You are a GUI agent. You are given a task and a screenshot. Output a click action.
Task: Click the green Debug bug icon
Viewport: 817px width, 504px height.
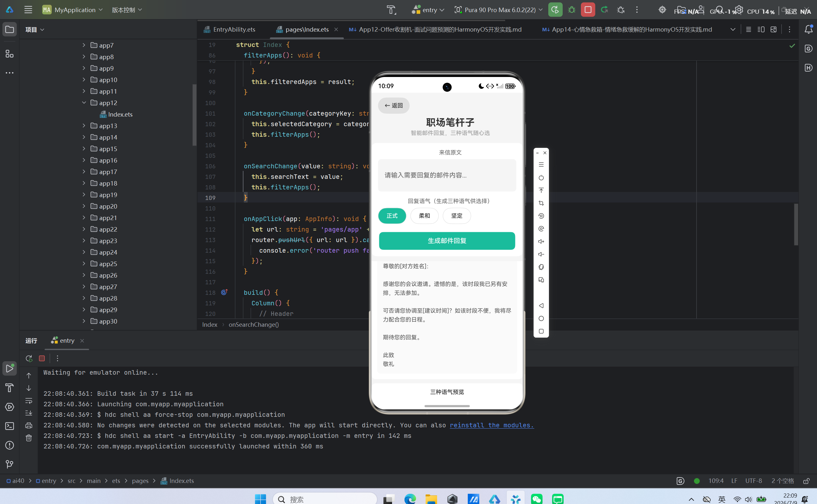(572, 10)
